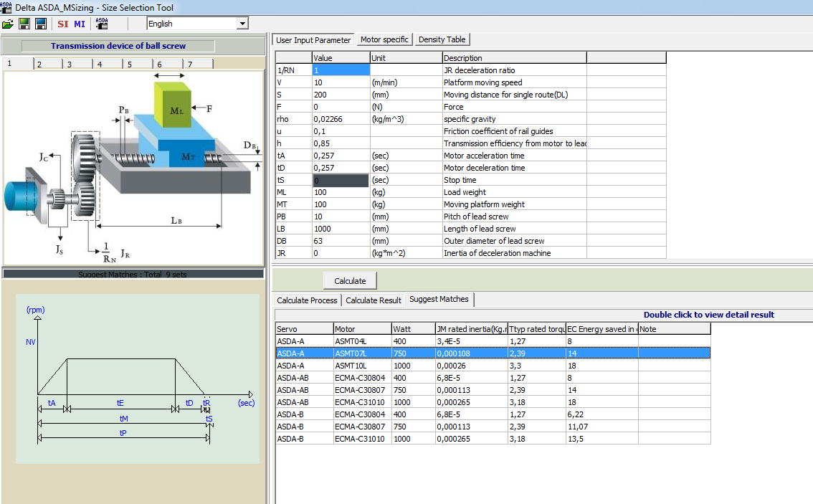Viewport: 813px width, 504px height.
Task: Click the Unit column header
Action: tap(406, 57)
